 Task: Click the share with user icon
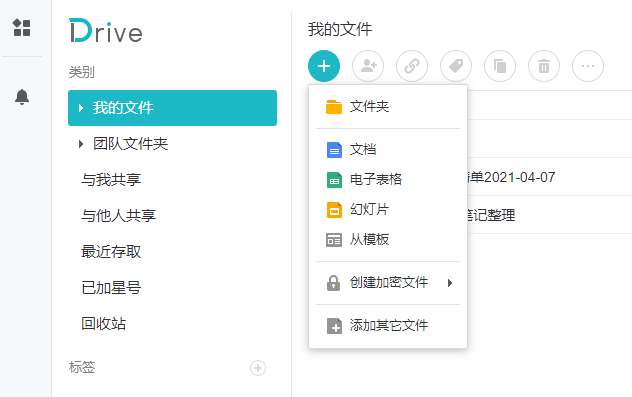tap(368, 66)
